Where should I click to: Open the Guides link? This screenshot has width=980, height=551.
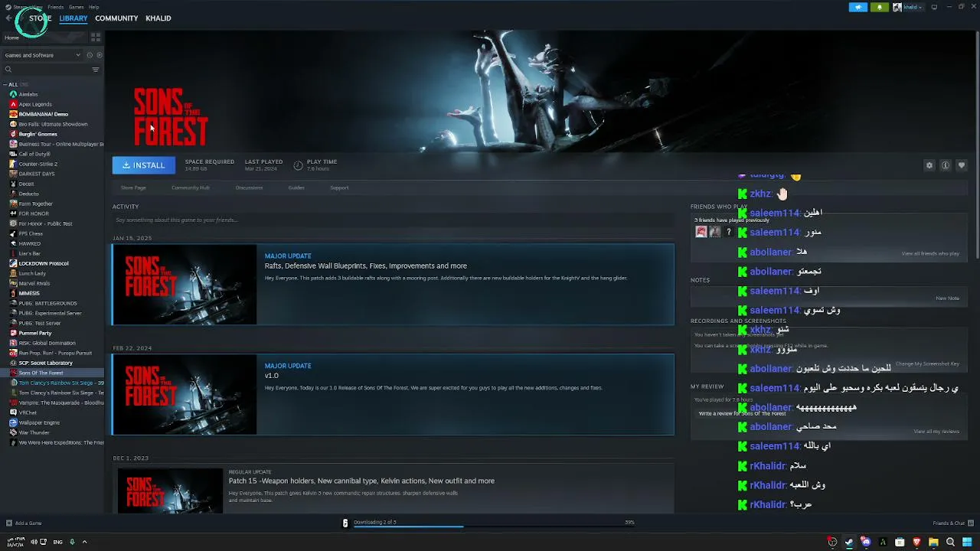point(296,187)
